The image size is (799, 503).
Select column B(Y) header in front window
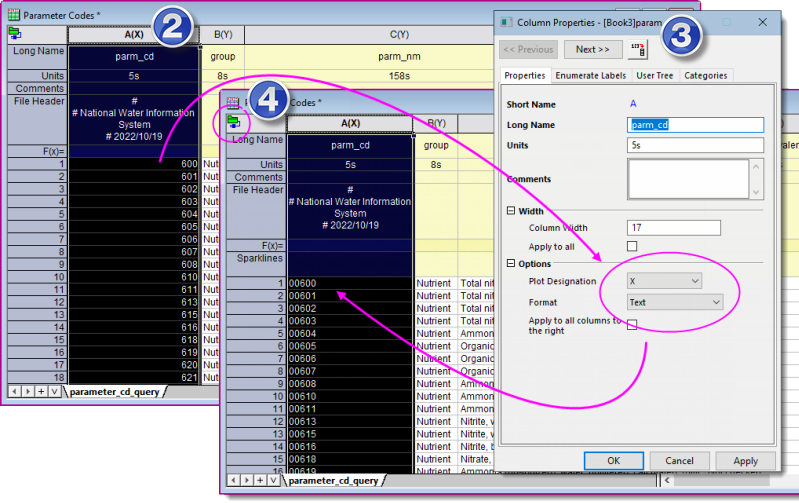pyautogui.click(x=436, y=123)
